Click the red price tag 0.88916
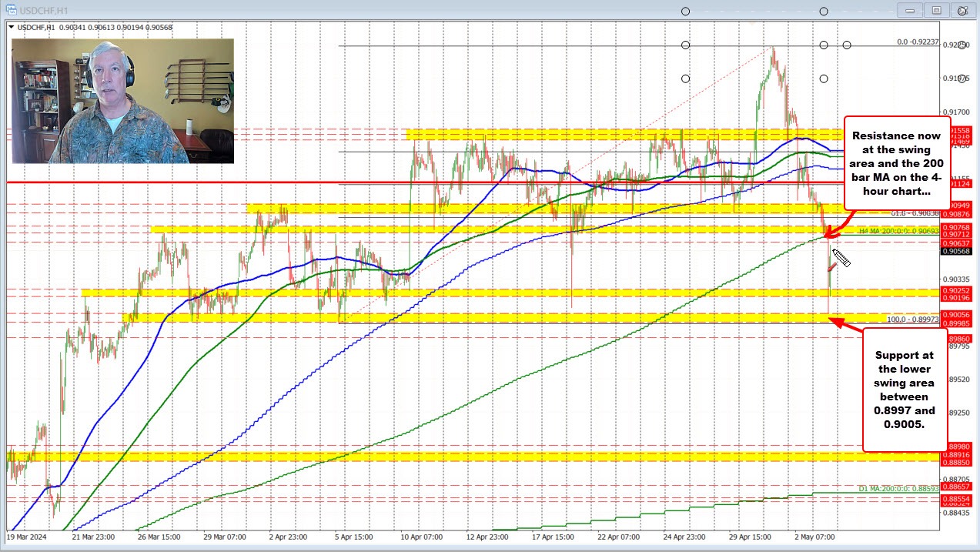Image resolution: width=980 pixels, height=552 pixels. point(957,454)
